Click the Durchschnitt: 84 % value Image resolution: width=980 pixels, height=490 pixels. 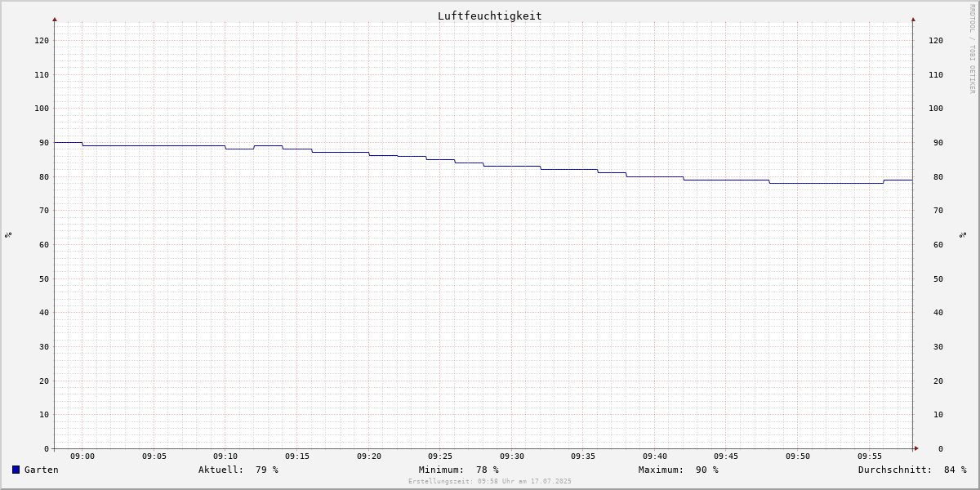click(912, 470)
